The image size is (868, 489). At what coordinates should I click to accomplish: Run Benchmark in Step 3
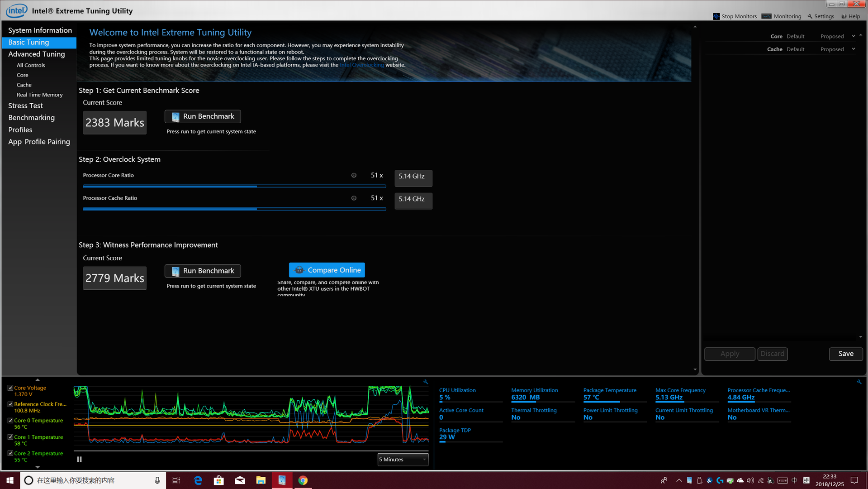(203, 271)
